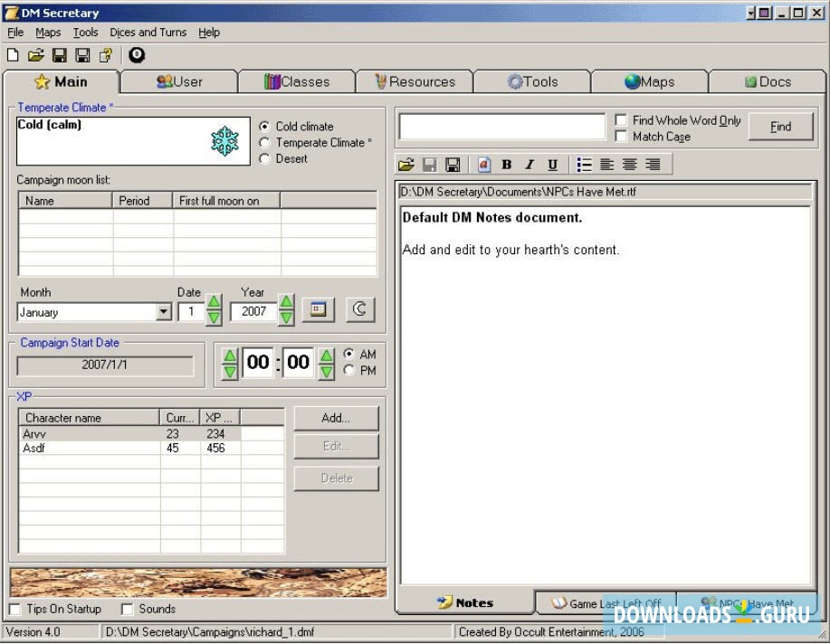Click the Campaign Start Date 2007/1/1 button
The width and height of the screenshot is (830, 644).
(x=105, y=365)
